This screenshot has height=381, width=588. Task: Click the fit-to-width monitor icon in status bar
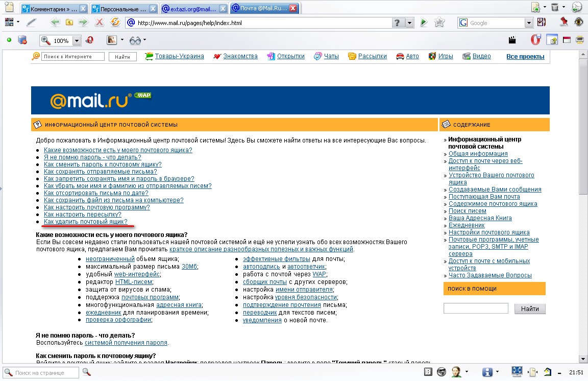click(517, 372)
